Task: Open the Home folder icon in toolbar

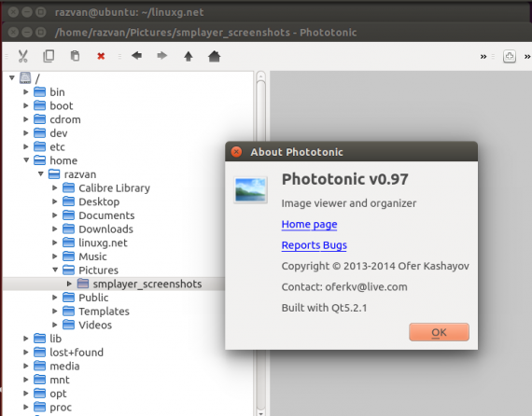Action: (x=214, y=56)
